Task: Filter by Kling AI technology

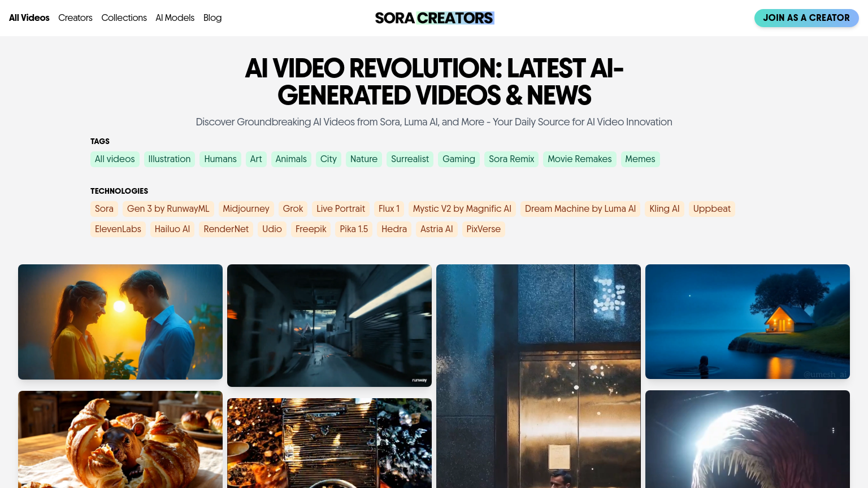Action: [664, 209]
